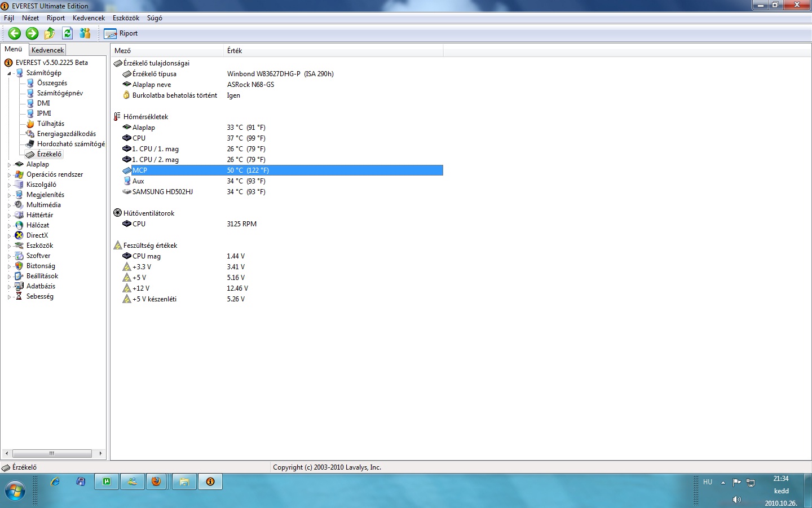
Task: Open Internet Explorer from taskbar
Action: tap(55, 481)
